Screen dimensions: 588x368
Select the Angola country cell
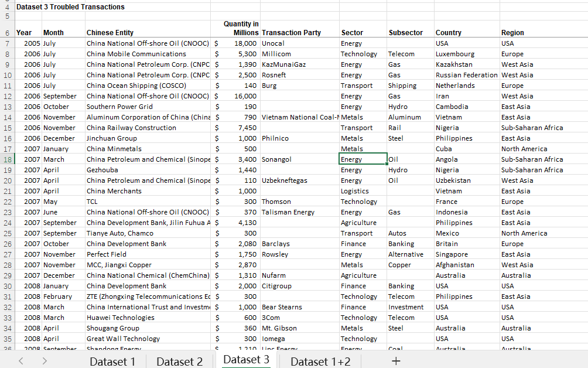pos(467,159)
